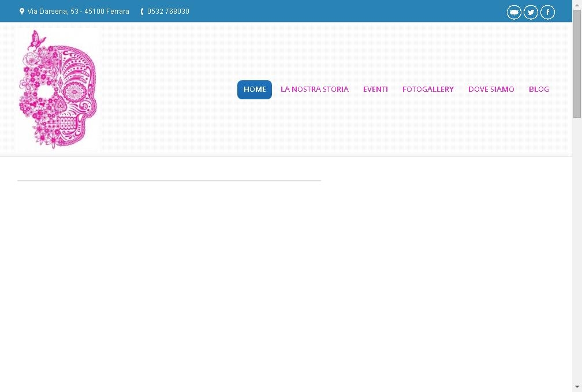Open the Facebook social icon
The image size is (582, 392).
pyautogui.click(x=547, y=12)
